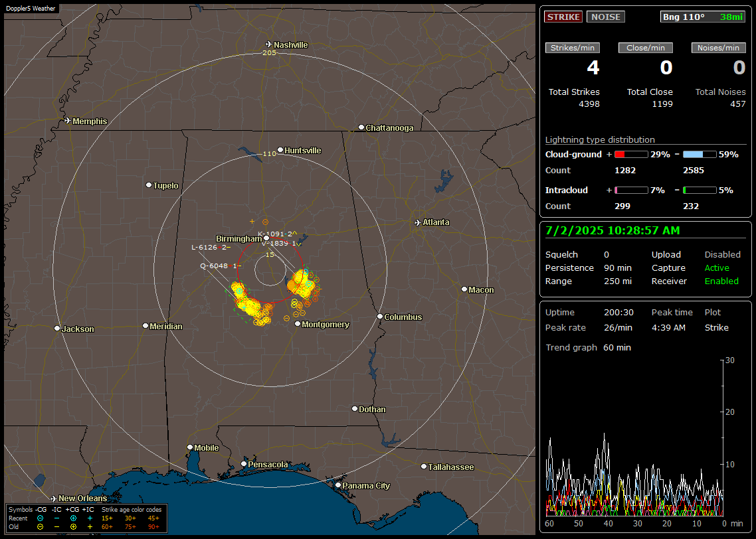Click the Range 250 mi value
Viewport: 756px width, 539px height.
pos(618,281)
